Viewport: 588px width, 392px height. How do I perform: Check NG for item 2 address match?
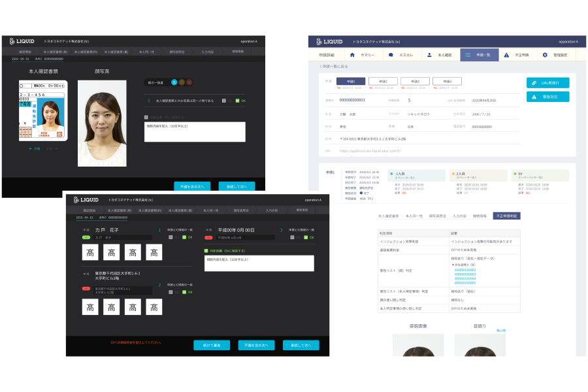click(x=171, y=292)
